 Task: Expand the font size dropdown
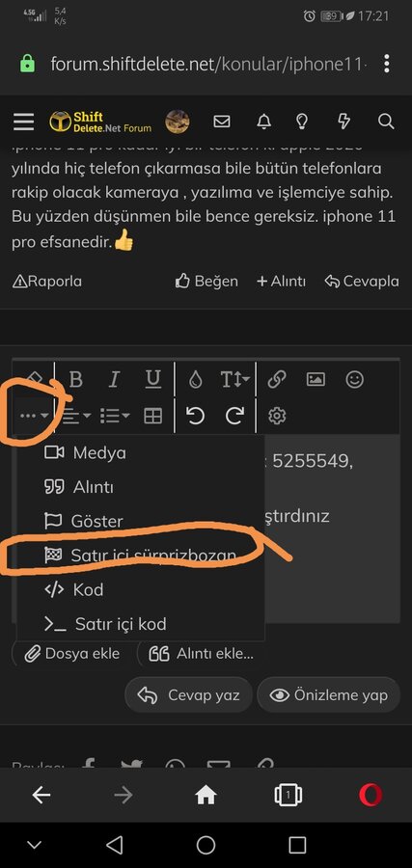click(234, 380)
